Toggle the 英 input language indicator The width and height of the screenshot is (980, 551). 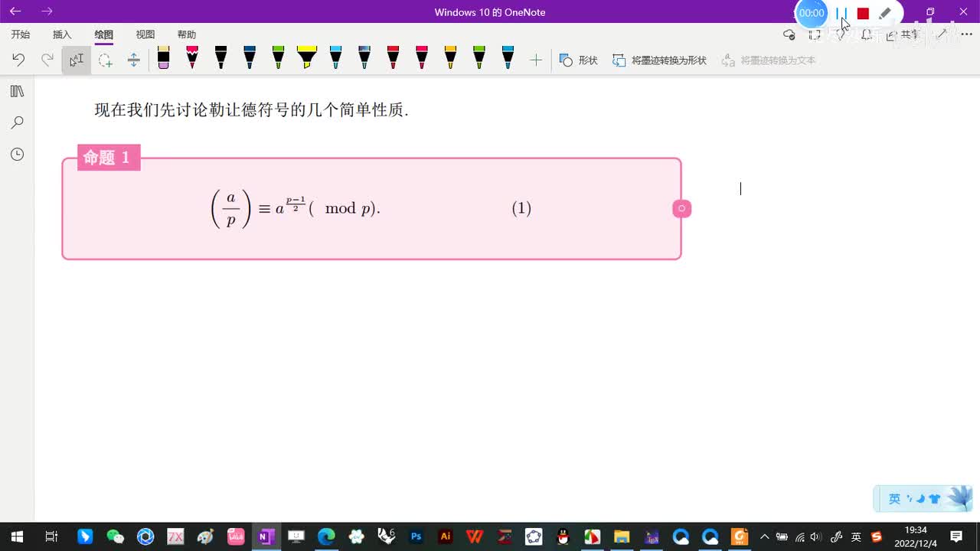[x=856, y=536]
